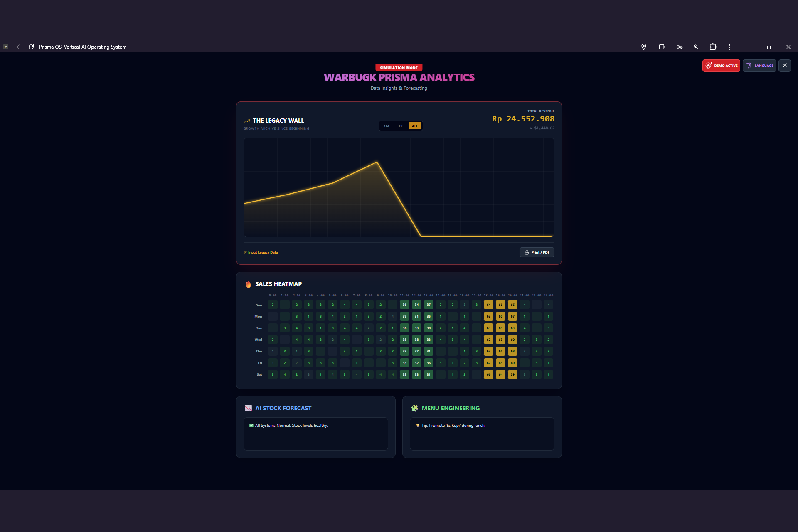Select the ALL time range
Image resolution: width=798 pixels, height=532 pixels.
tap(415, 126)
